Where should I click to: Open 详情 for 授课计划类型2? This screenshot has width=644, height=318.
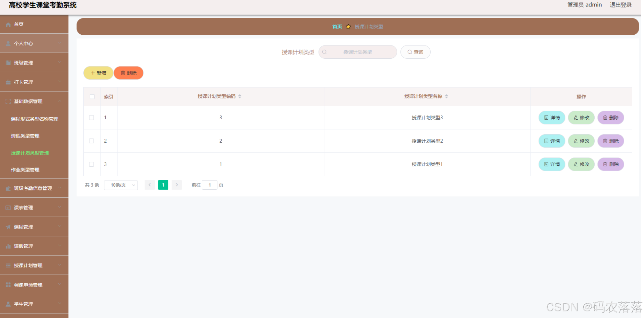[x=552, y=141]
